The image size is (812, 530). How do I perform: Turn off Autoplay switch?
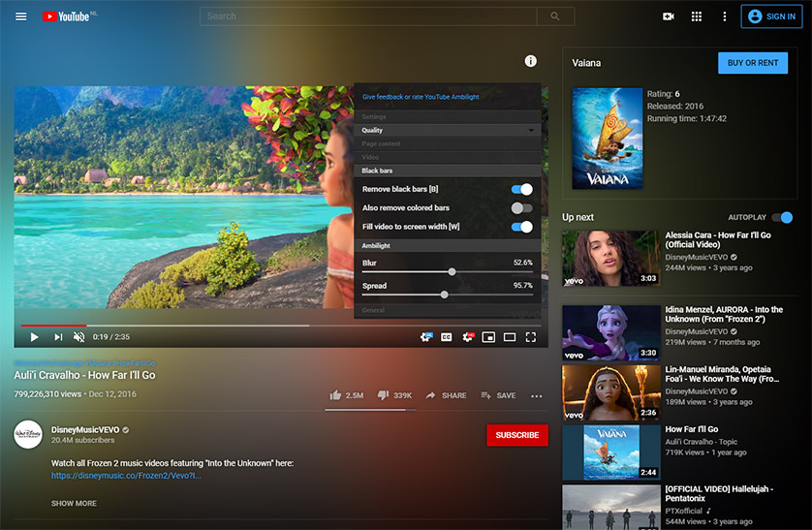(x=782, y=217)
